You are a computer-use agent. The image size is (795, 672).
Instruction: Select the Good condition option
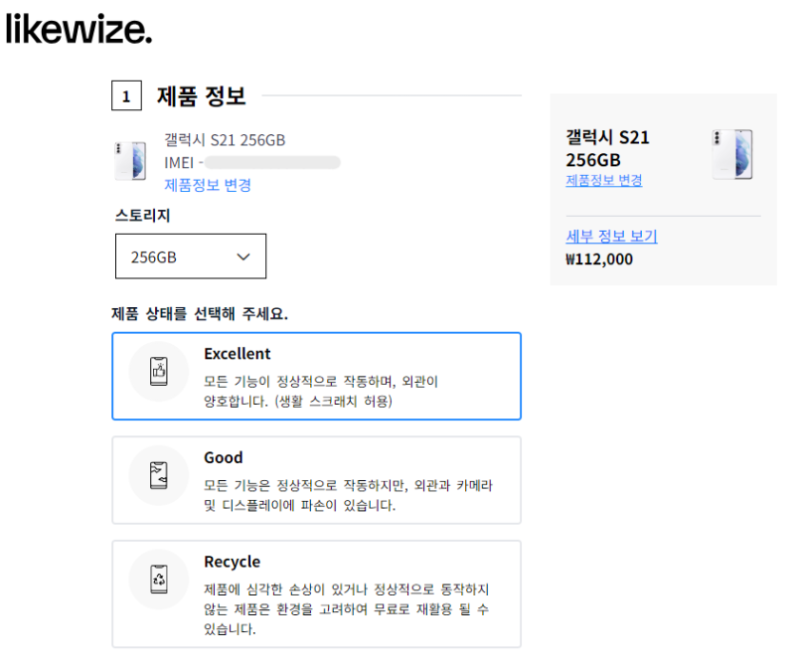pos(316,479)
